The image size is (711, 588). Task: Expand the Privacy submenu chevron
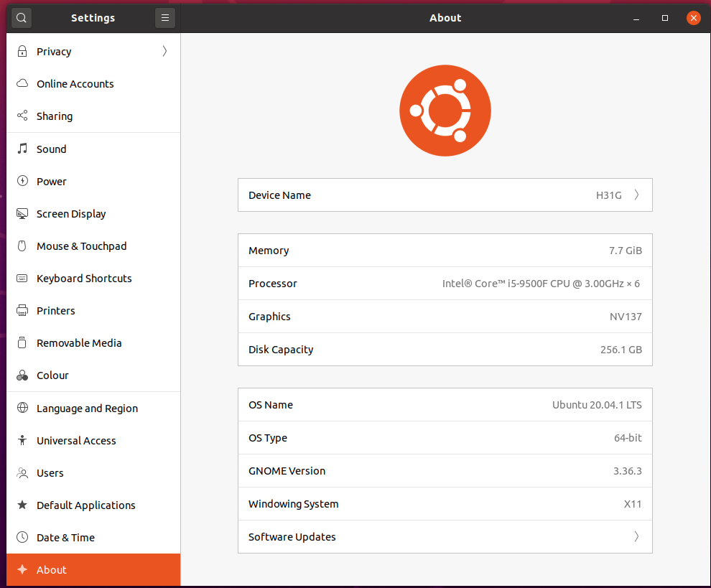pyautogui.click(x=164, y=51)
